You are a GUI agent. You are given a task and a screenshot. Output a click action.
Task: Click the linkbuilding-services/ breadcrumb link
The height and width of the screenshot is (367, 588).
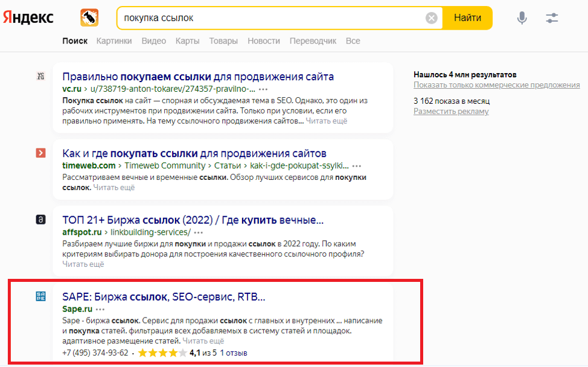(150, 232)
